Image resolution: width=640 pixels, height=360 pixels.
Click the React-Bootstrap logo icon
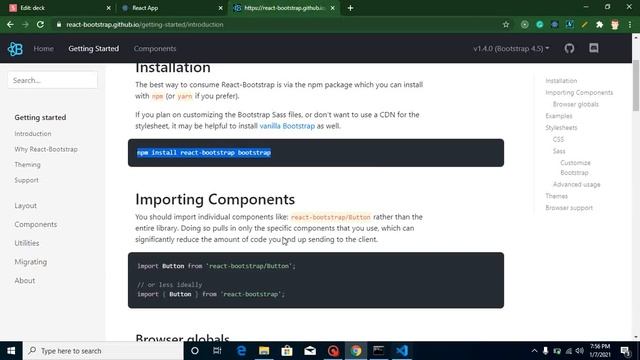(15, 49)
